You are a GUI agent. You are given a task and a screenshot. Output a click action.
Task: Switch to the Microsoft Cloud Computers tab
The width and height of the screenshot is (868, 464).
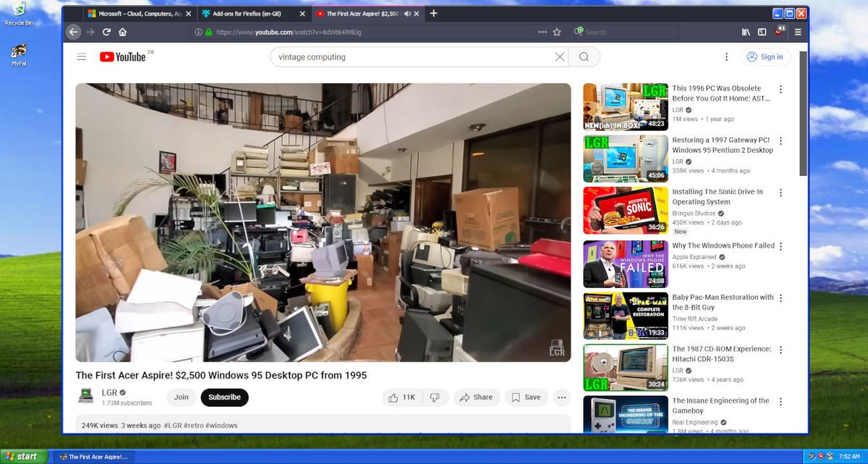[134, 13]
